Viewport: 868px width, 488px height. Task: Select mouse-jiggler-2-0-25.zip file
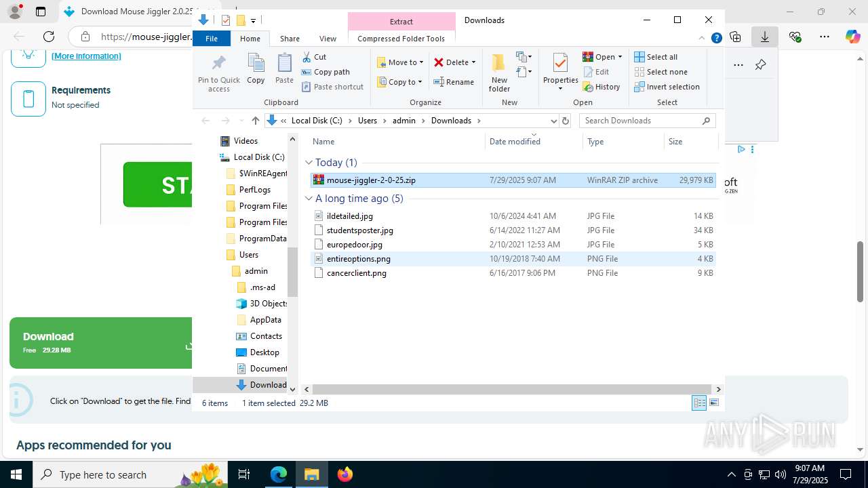513,180
